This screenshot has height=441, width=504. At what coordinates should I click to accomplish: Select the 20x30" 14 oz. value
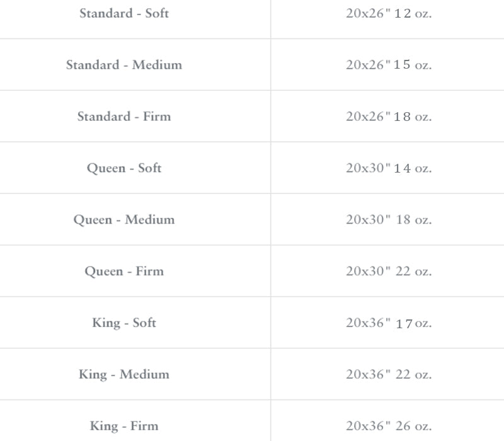pos(389,168)
